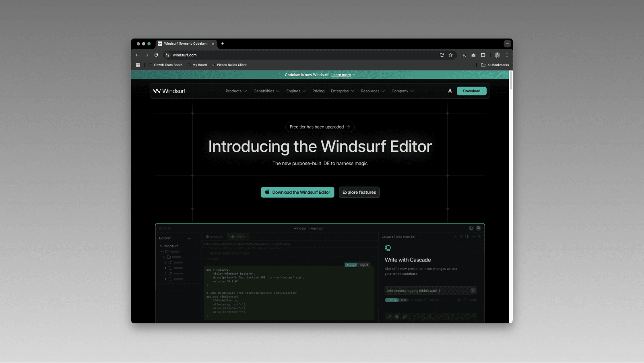The height and width of the screenshot is (363, 644).
Task: Open the My Board bookmark
Action: [197, 65]
